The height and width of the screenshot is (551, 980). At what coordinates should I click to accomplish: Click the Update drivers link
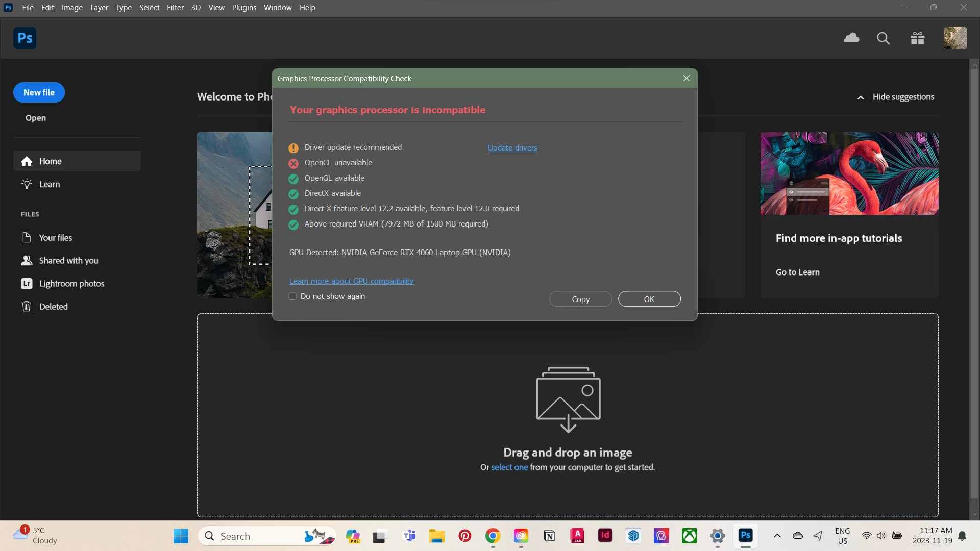point(512,148)
